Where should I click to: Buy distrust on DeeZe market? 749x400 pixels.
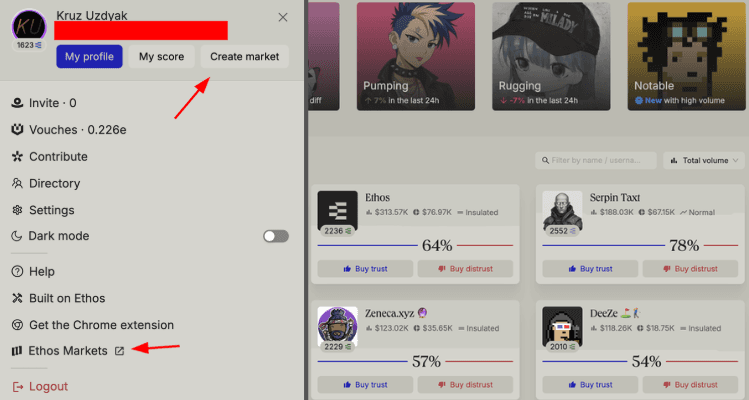[x=690, y=385]
